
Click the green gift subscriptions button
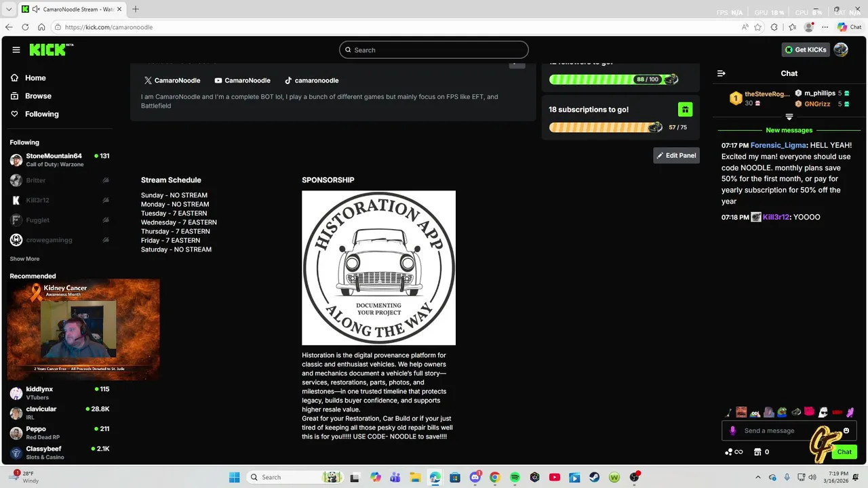click(x=685, y=109)
